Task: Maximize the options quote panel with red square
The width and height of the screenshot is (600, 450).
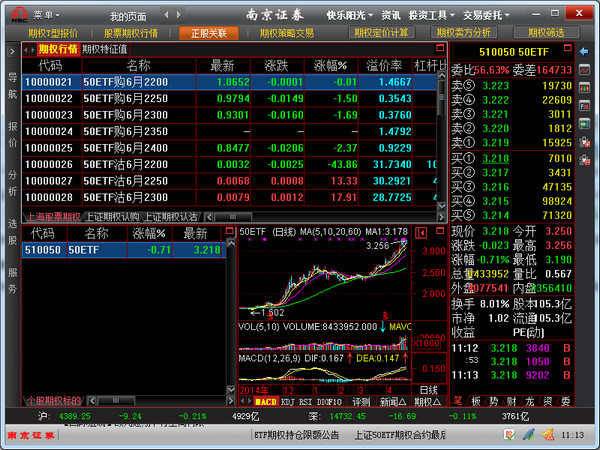Action: [440, 48]
